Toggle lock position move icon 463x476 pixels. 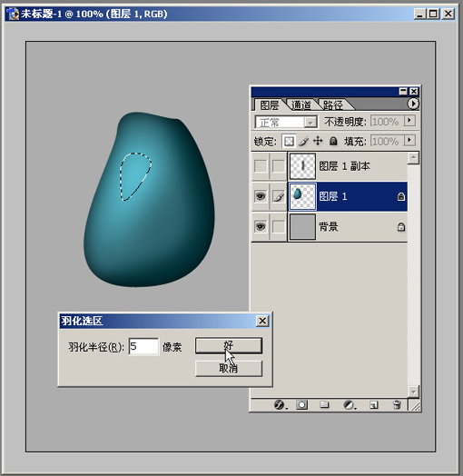(318, 141)
